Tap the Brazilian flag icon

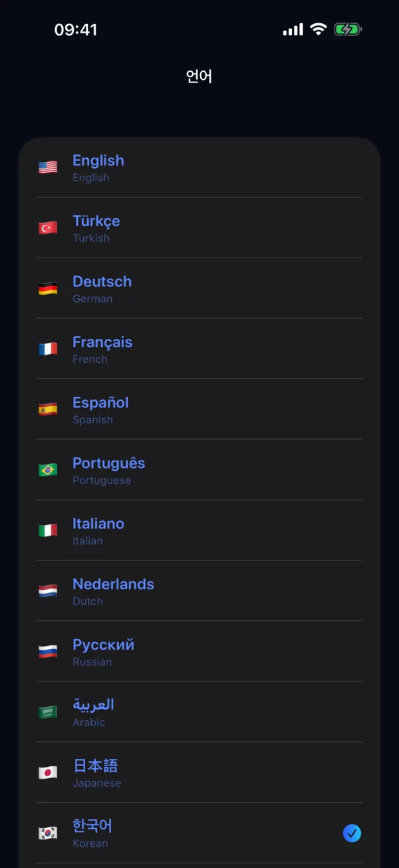pos(48,470)
